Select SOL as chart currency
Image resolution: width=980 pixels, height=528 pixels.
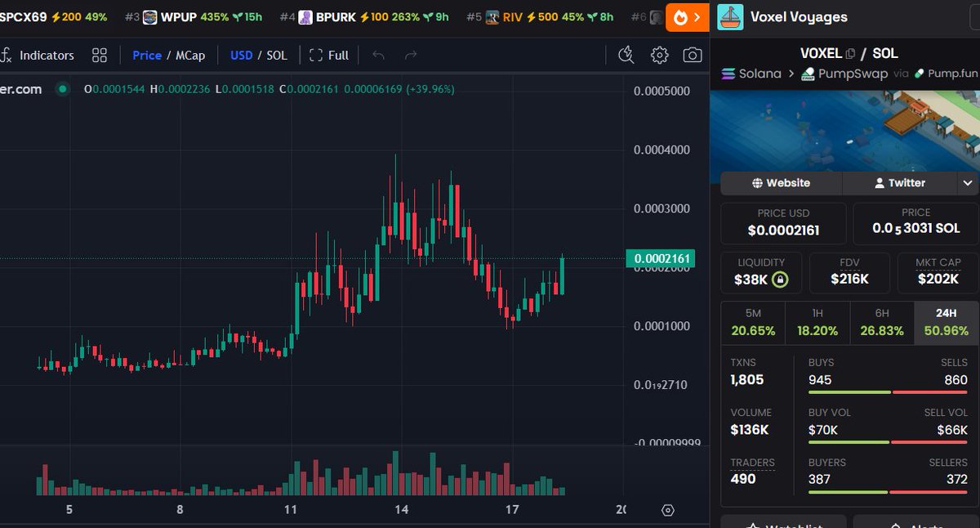(x=277, y=56)
